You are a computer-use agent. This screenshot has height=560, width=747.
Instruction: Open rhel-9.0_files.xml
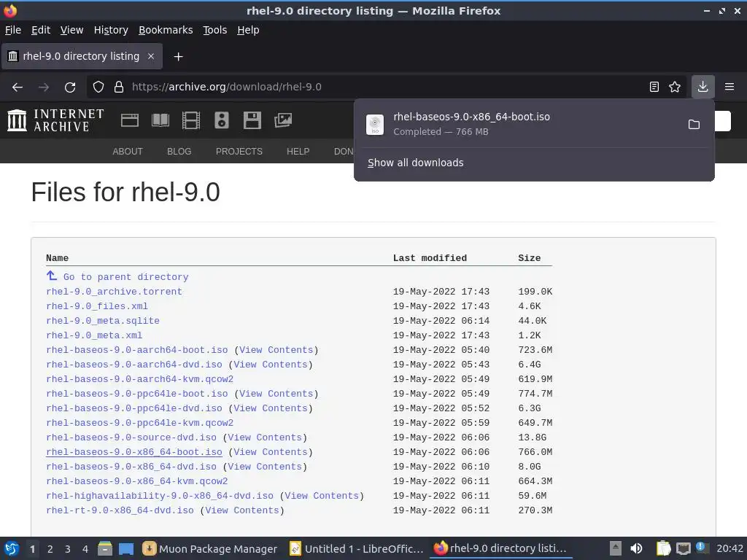point(97,306)
